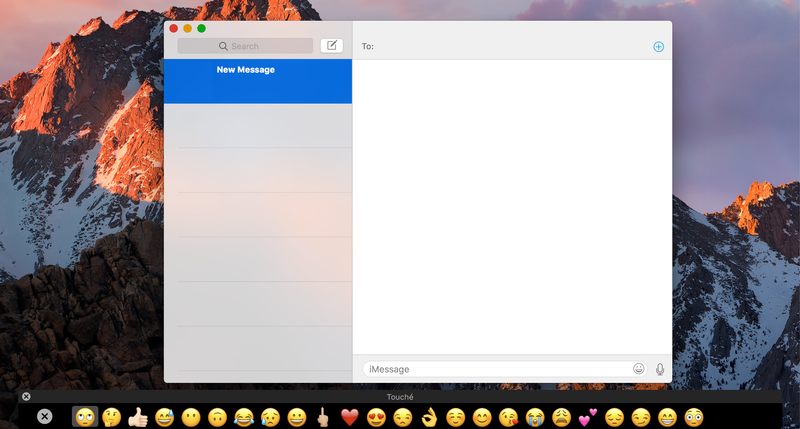The height and width of the screenshot is (429, 800).
Task: Compose a new message with the pencil button
Action: 332,46
